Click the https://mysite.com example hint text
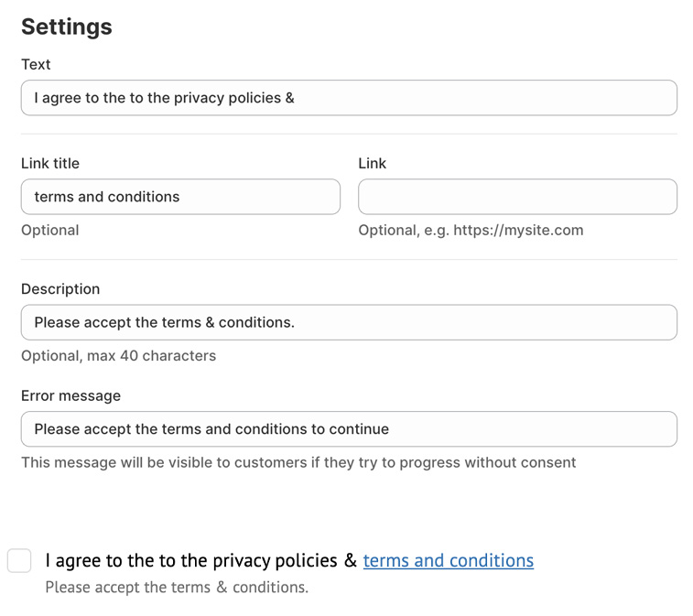 pos(518,230)
